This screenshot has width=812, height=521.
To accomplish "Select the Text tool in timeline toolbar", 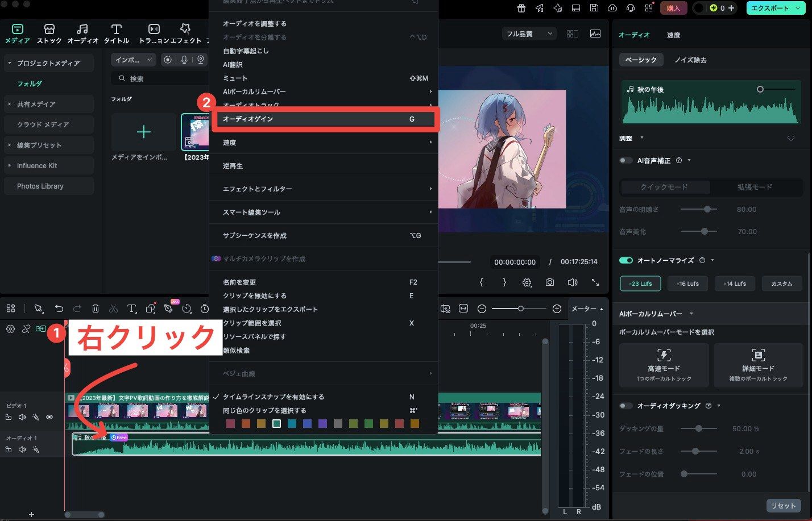I will 132,309.
